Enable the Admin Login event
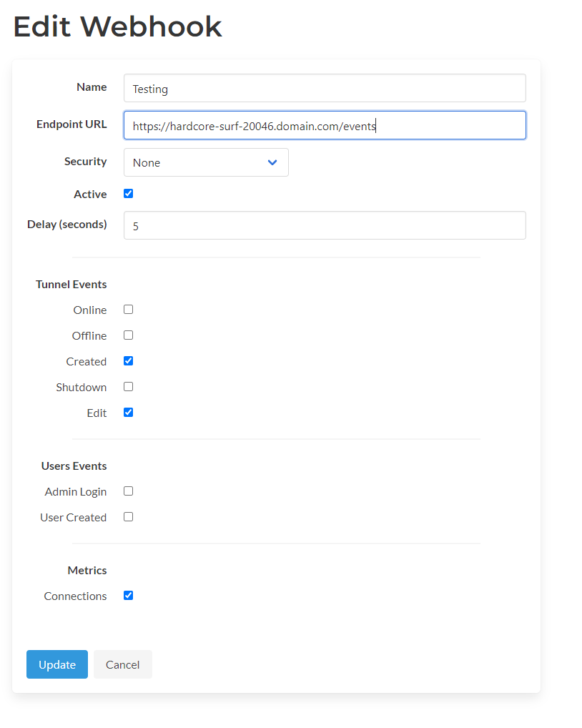 pyautogui.click(x=128, y=491)
